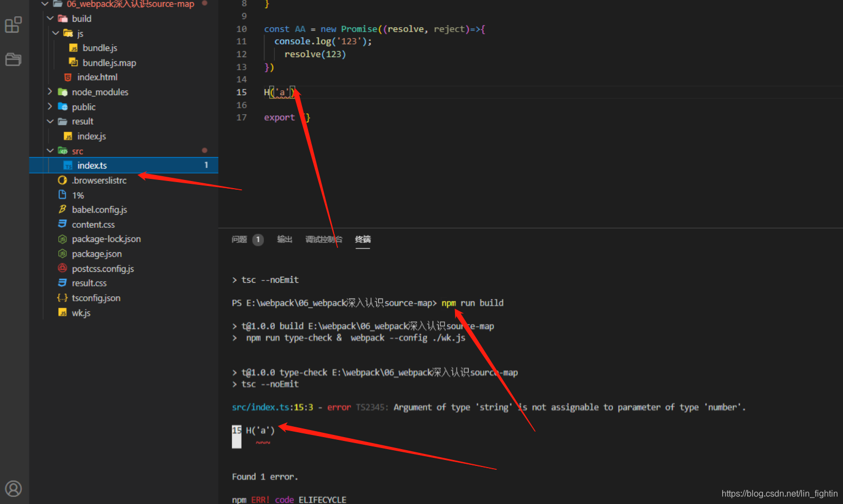
Task: Open bundle.js.map in the explorer
Action: point(109,63)
